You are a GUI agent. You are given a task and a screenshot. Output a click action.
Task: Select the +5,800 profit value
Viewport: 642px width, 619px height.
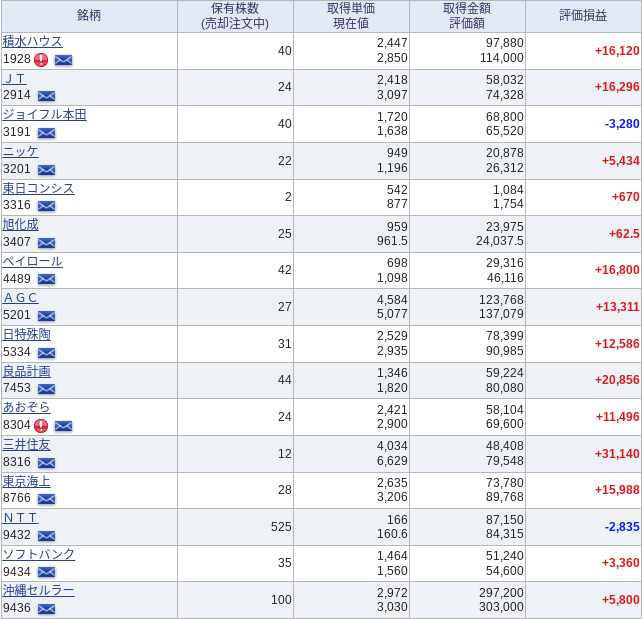coord(621,600)
